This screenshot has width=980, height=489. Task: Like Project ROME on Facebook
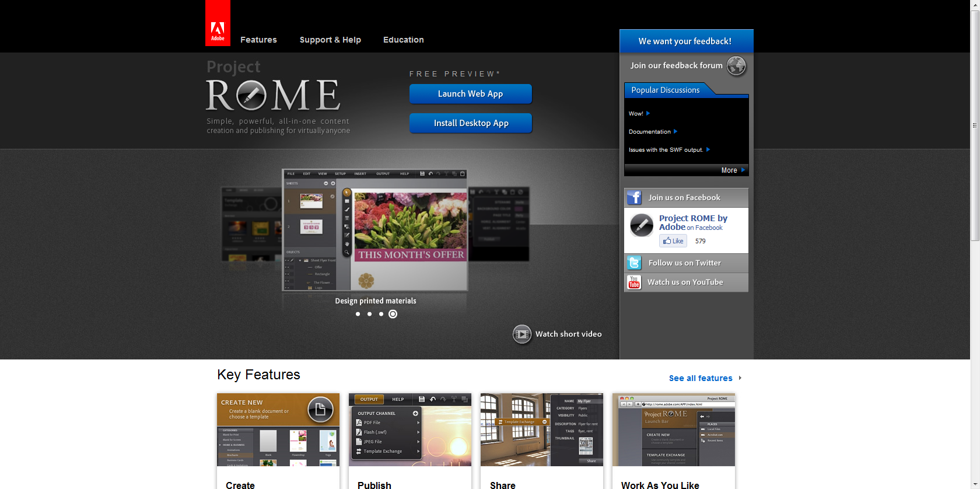673,241
